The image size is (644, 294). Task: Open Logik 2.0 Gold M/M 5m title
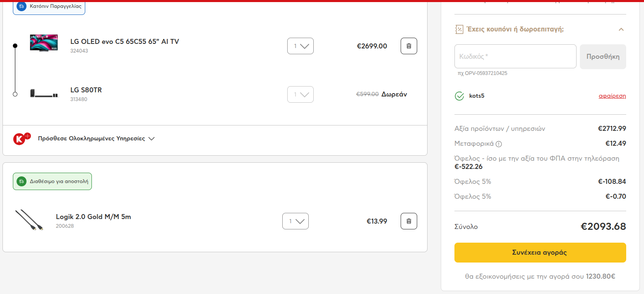coord(94,217)
